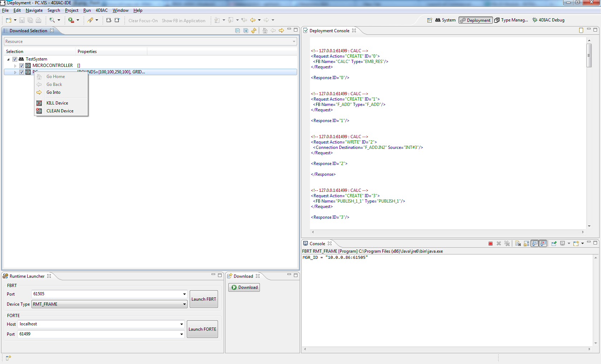The image size is (601, 364).
Task: Switch to the System perspective
Action: pyautogui.click(x=445, y=20)
